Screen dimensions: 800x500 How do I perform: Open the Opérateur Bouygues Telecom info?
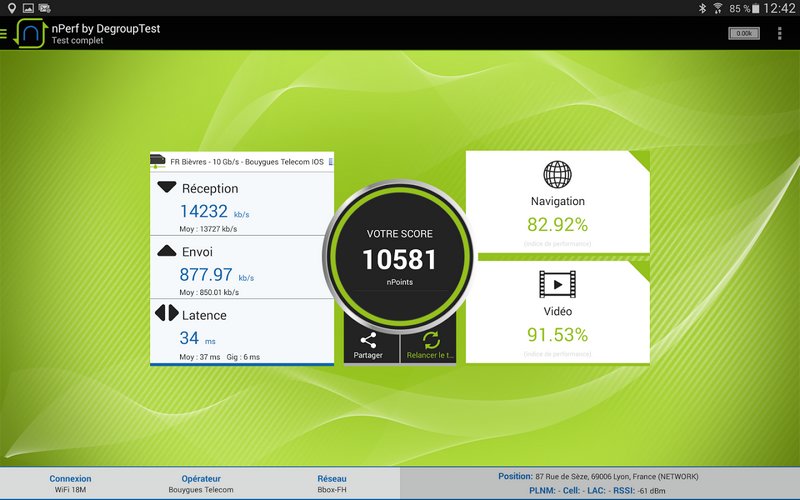tap(201, 484)
